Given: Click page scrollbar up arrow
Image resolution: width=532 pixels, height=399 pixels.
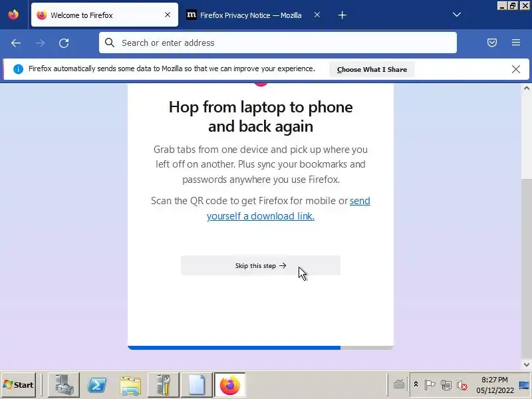Looking at the screenshot, I should [526, 88].
